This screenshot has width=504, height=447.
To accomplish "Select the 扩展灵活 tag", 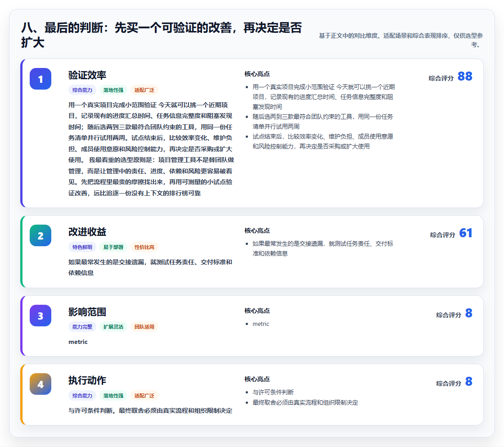I will point(113,327).
